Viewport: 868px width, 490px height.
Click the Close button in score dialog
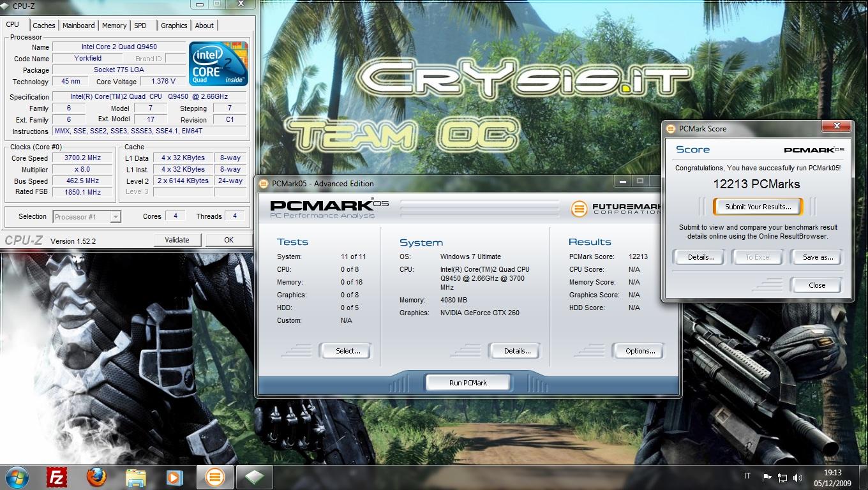(x=817, y=285)
